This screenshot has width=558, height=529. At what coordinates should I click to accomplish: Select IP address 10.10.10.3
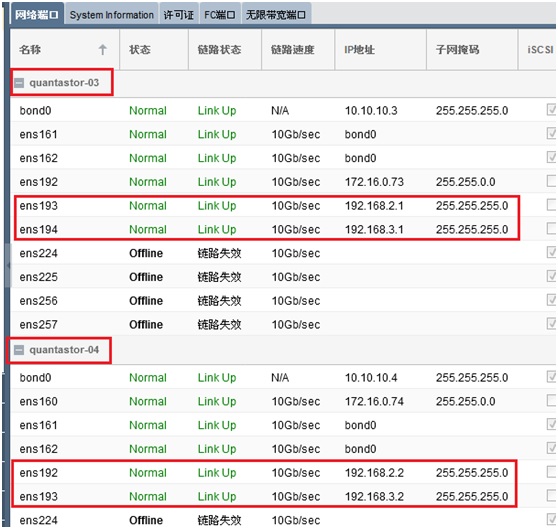pyautogui.click(x=371, y=111)
